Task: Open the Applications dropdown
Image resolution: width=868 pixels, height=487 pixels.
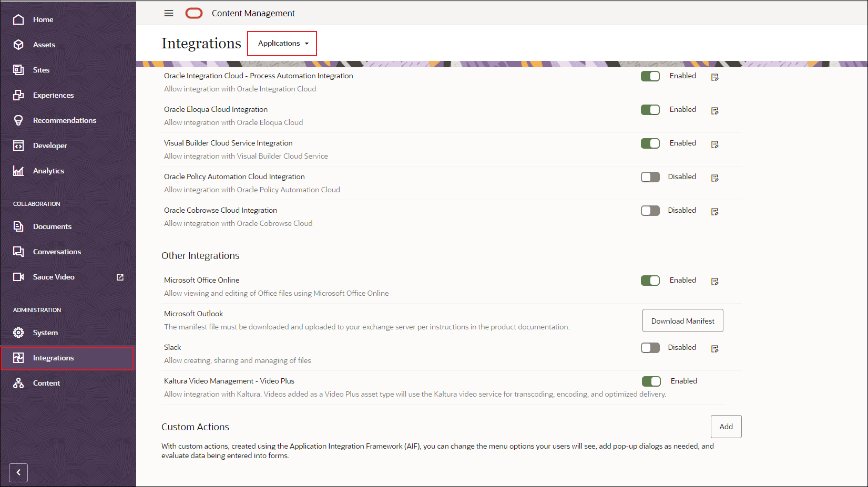Action: pos(282,44)
